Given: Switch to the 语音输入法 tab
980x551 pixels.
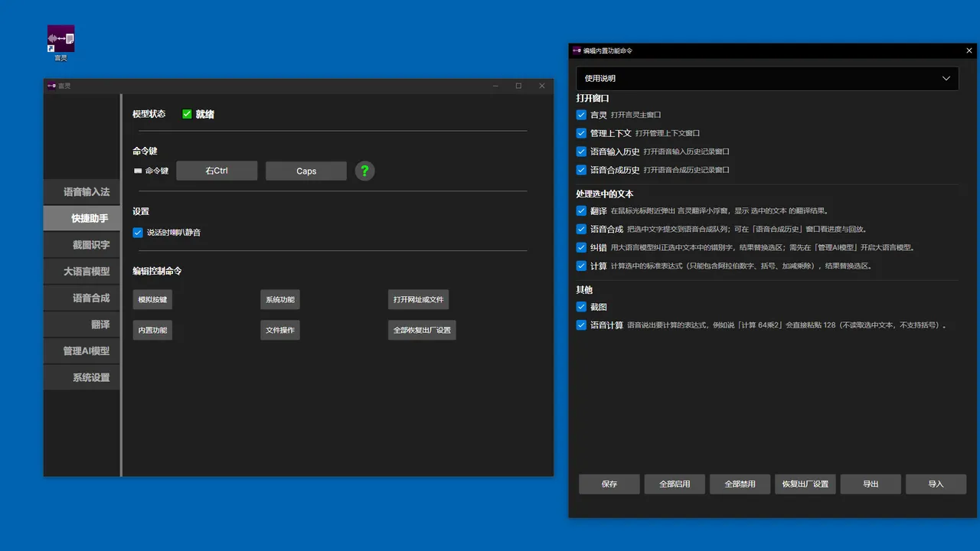Looking at the screenshot, I should 82,191.
